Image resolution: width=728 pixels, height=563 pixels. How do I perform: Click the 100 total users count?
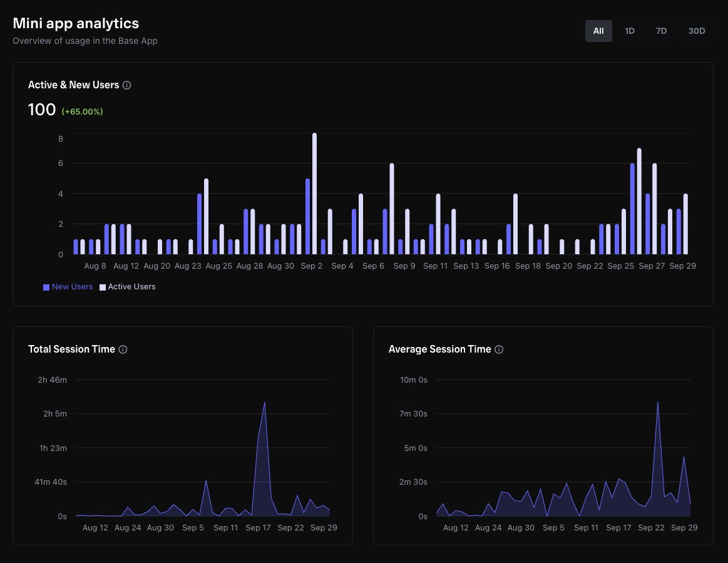[x=42, y=110]
